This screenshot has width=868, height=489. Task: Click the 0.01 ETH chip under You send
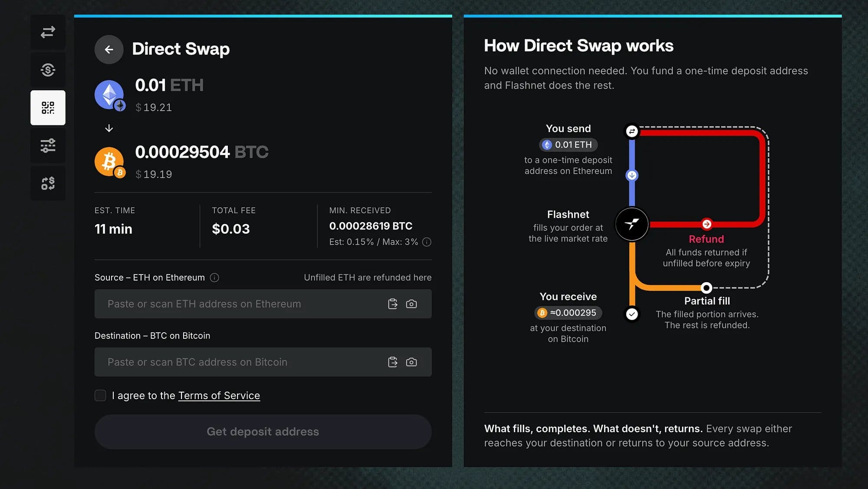(569, 145)
